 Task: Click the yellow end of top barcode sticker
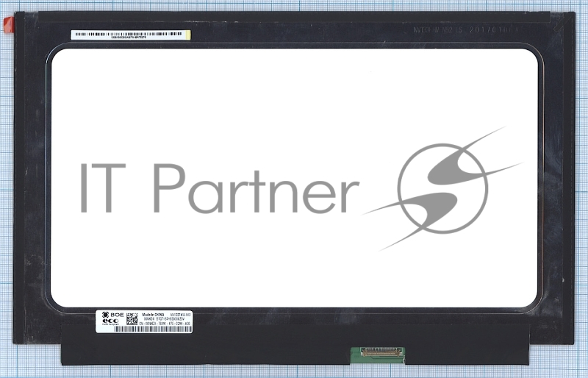[188, 35]
